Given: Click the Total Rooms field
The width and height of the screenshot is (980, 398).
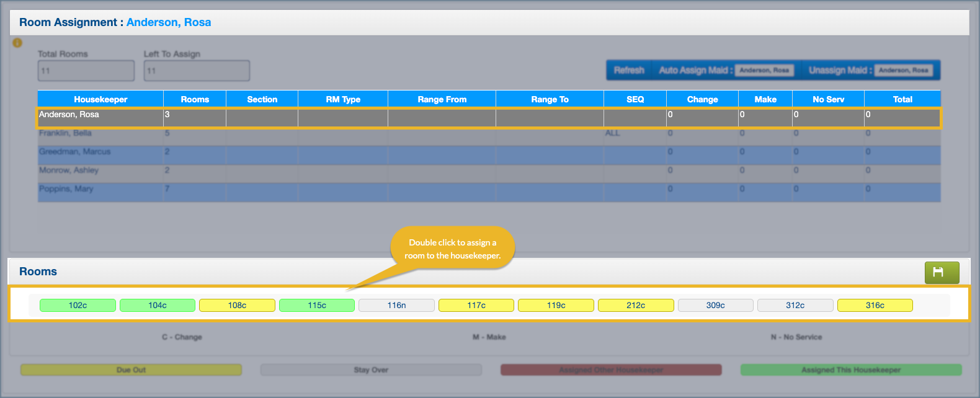Looking at the screenshot, I should [x=86, y=71].
